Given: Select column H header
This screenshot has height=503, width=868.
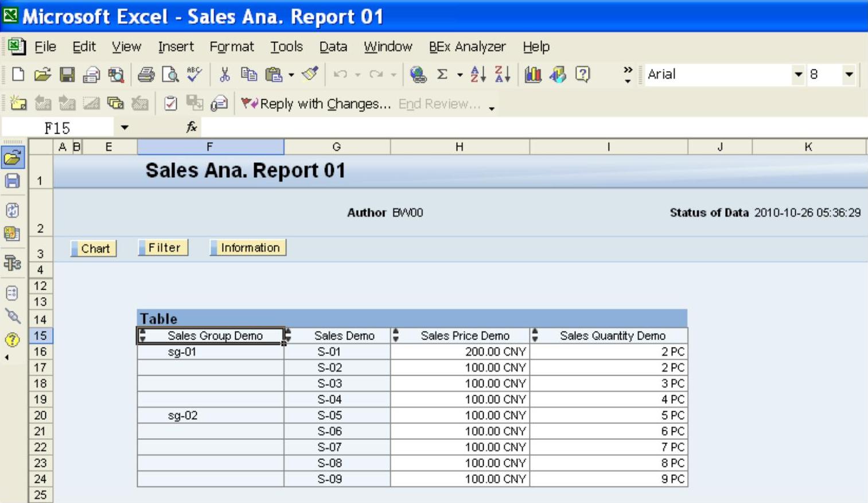Looking at the screenshot, I should [x=460, y=147].
